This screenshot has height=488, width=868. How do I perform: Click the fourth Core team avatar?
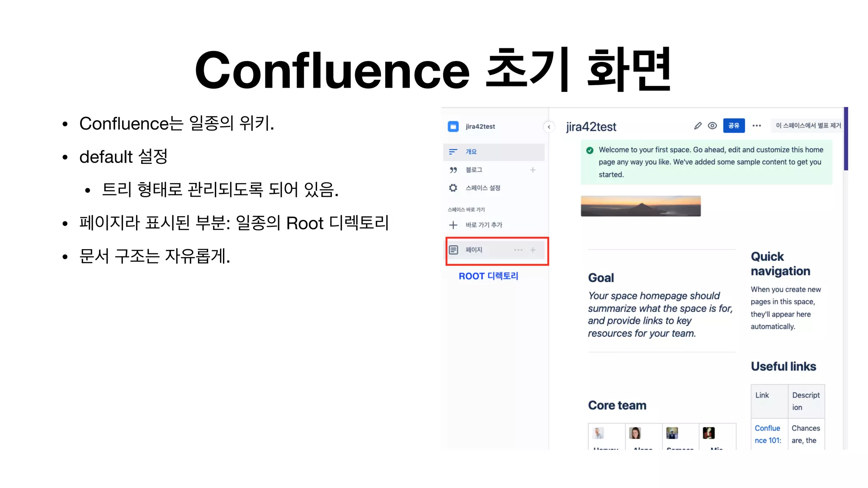pos(709,433)
